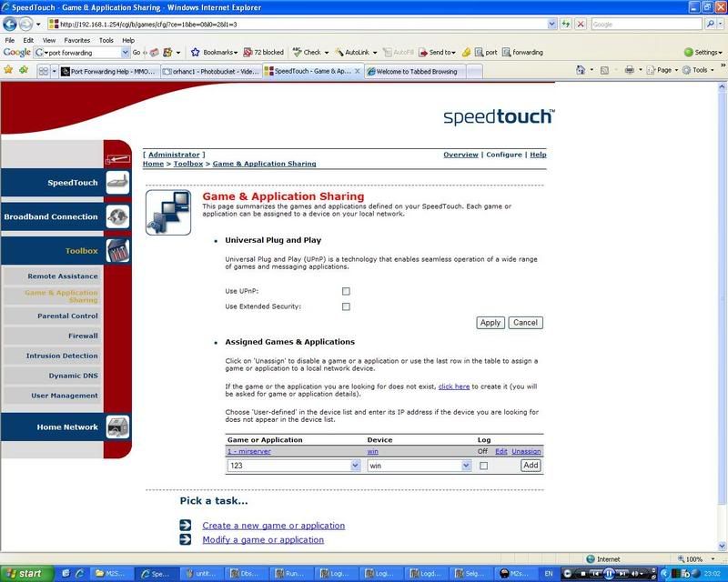Enable the Use UPnP checkbox
The image size is (728, 582).
pos(346,291)
